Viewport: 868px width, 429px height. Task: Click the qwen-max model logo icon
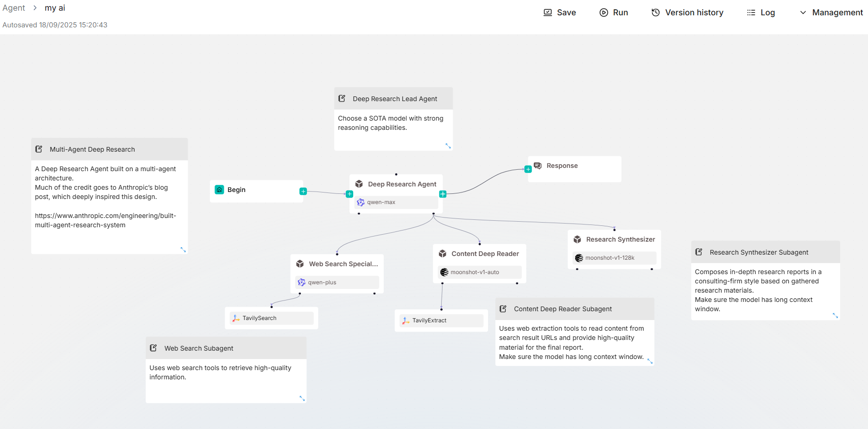point(361,202)
